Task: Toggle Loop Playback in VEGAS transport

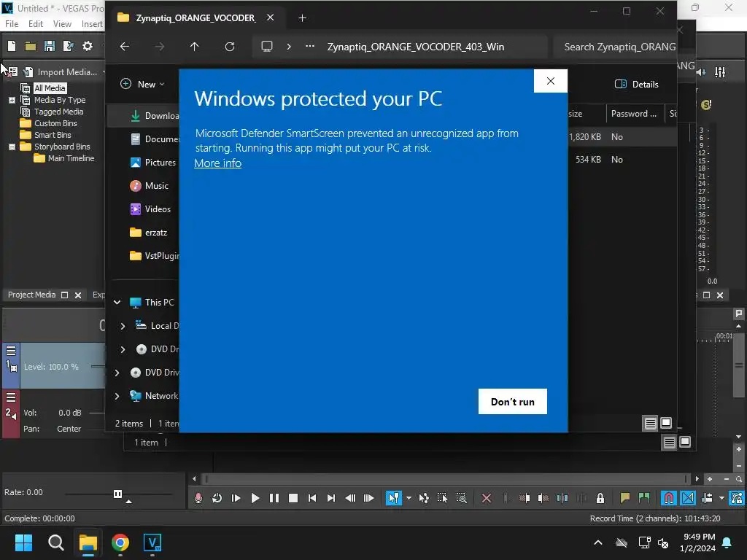Action: (217, 498)
